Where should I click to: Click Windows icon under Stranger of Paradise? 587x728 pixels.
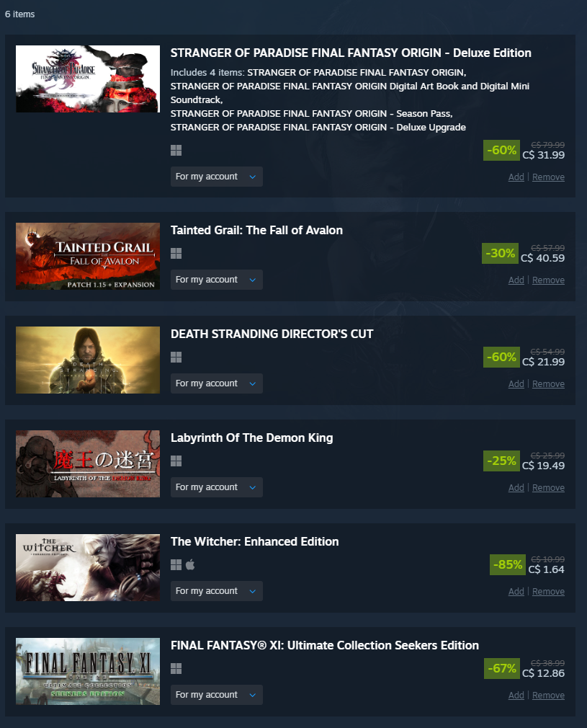(176, 151)
